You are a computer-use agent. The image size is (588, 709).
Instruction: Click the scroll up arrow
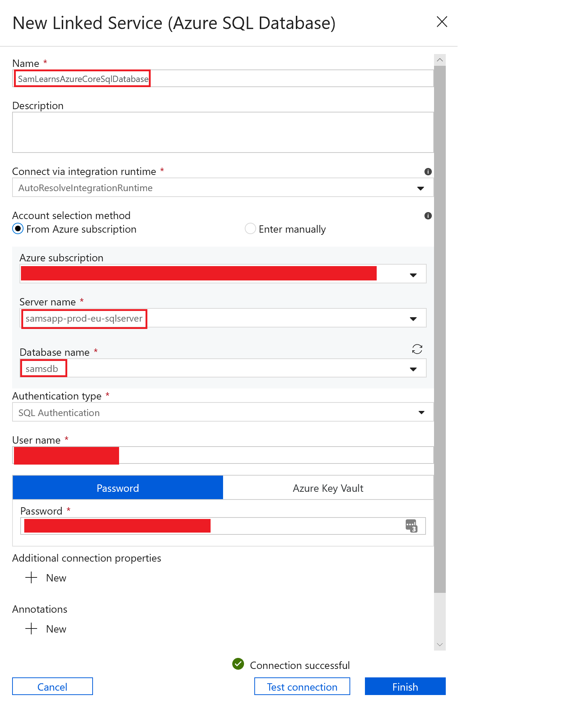click(440, 60)
